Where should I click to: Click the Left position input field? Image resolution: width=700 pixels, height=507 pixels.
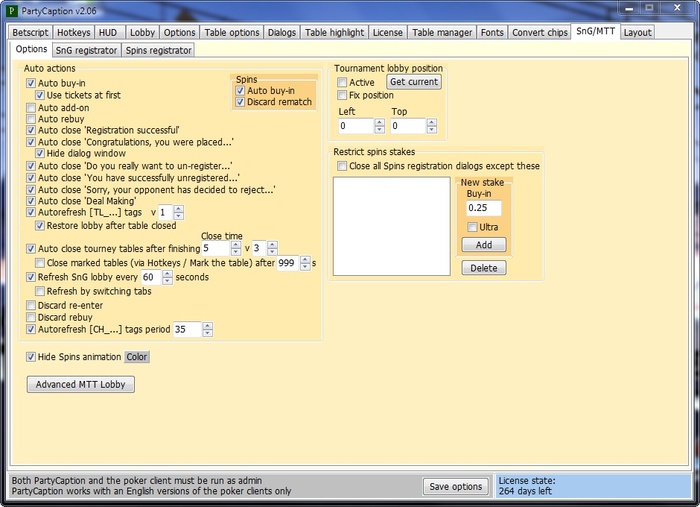click(x=356, y=126)
